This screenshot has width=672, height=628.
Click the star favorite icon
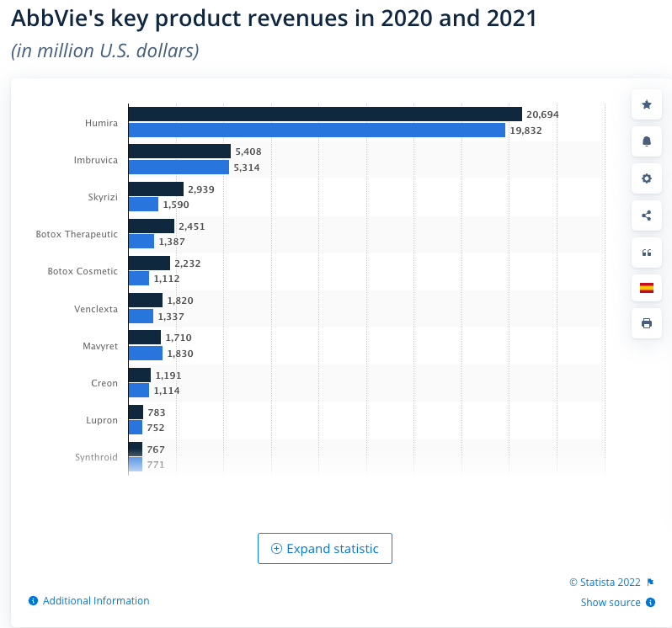click(x=646, y=104)
